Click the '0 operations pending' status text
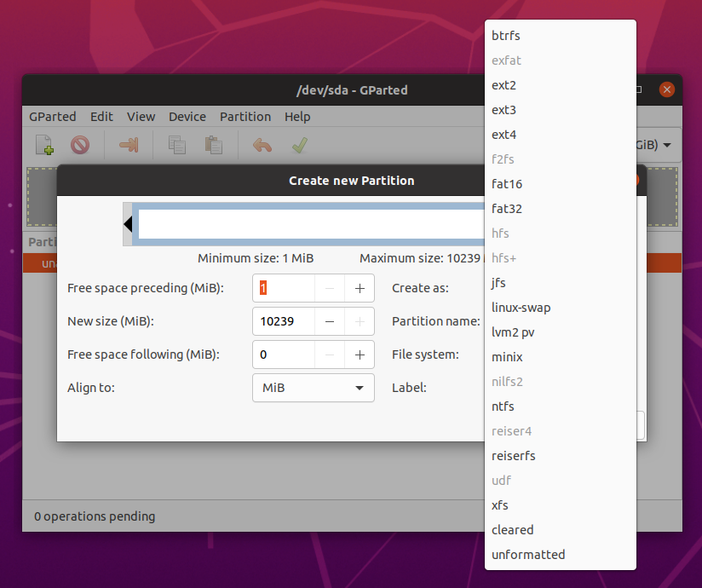This screenshot has height=588, width=702. (x=95, y=516)
